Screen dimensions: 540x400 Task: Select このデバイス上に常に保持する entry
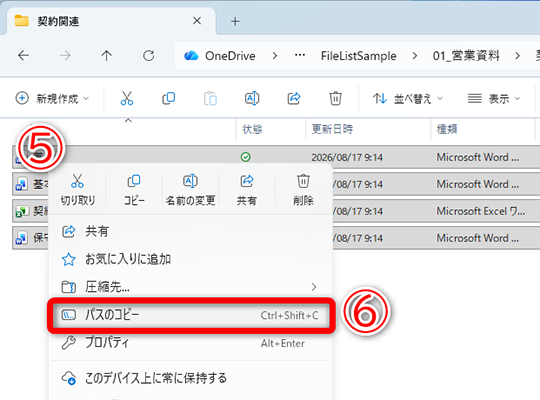tap(190, 378)
